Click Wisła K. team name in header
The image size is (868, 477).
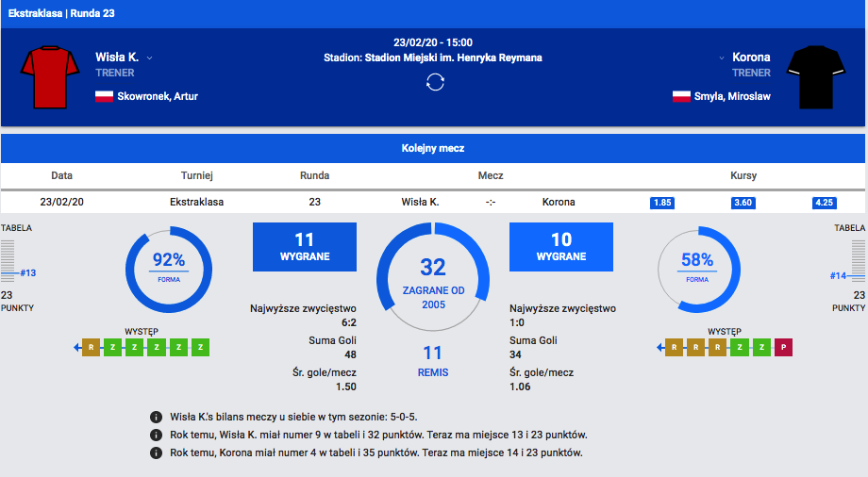pos(117,57)
